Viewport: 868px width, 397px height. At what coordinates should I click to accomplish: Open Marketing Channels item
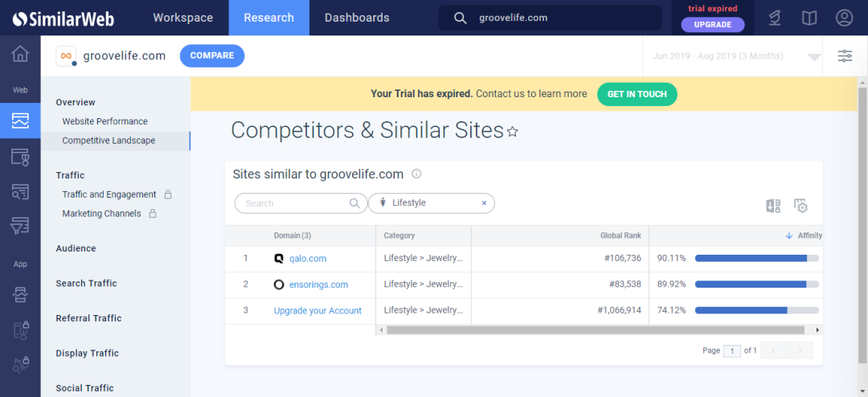(101, 213)
